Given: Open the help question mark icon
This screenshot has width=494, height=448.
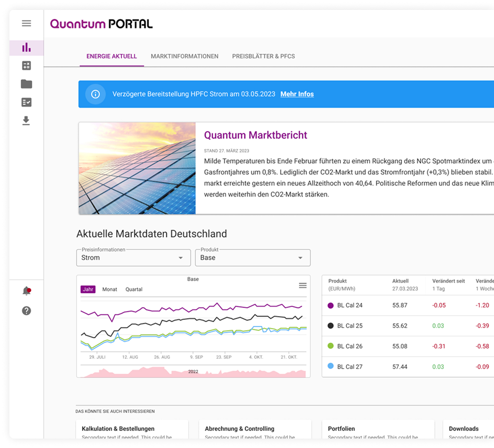Looking at the screenshot, I should tap(26, 311).
